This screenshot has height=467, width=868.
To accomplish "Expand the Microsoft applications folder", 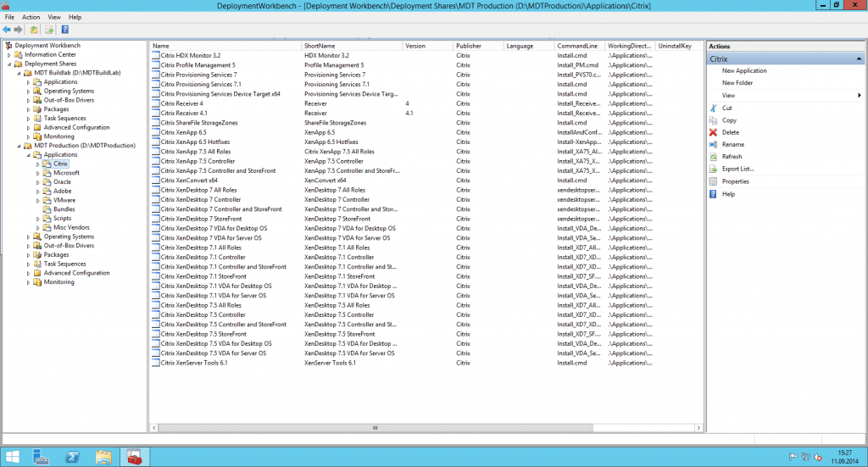I will click(38, 173).
